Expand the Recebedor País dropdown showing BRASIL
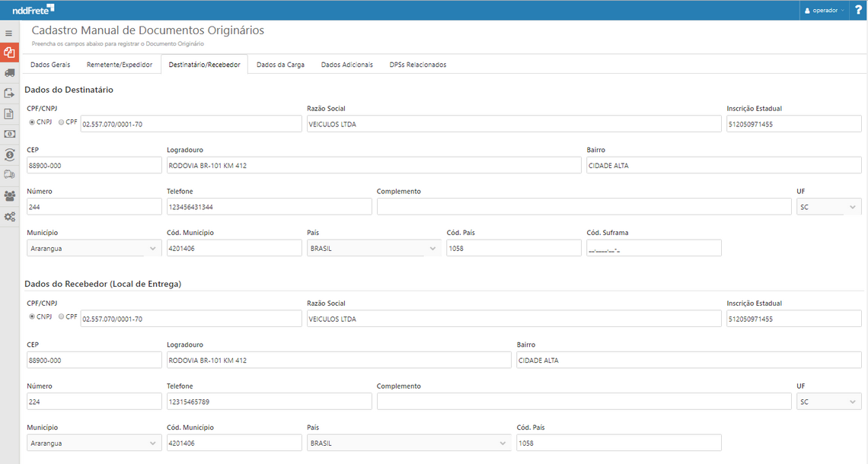 pyautogui.click(x=407, y=443)
